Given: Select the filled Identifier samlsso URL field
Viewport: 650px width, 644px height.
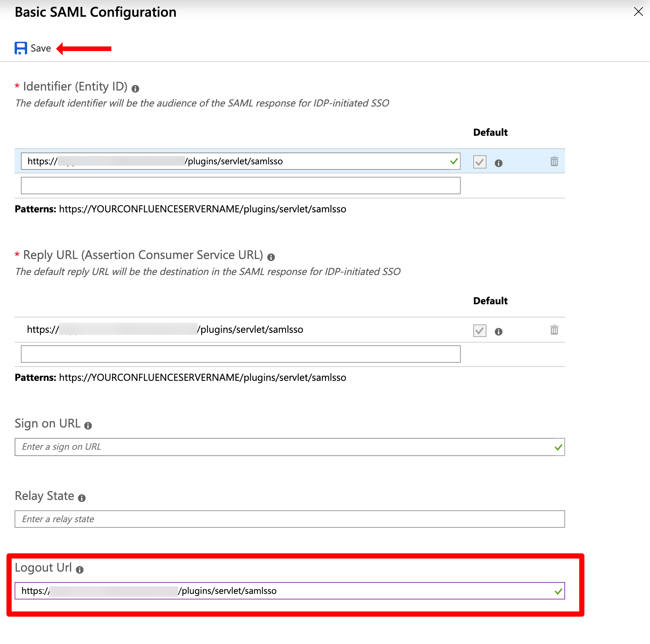Looking at the screenshot, I should pyautogui.click(x=240, y=161).
